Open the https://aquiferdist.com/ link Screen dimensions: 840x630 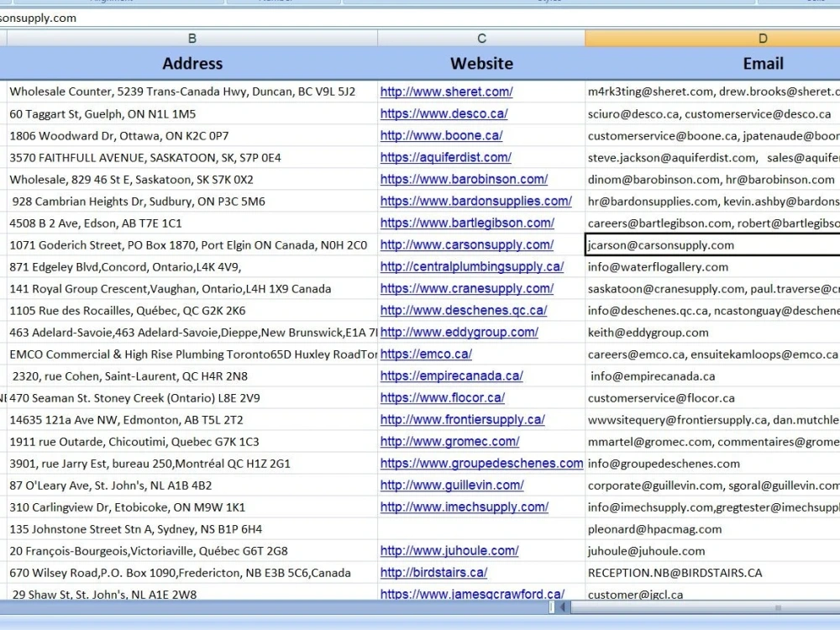[x=446, y=158]
